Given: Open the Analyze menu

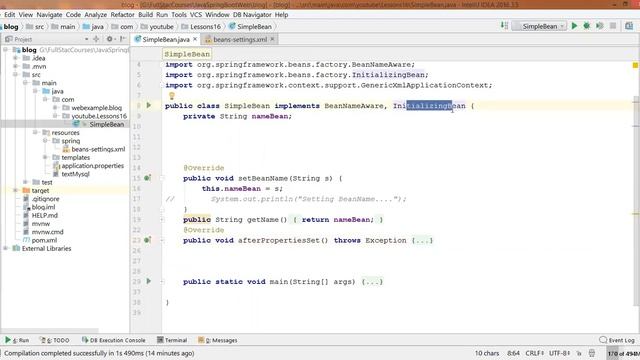Looking at the screenshot, I should [95, 14].
